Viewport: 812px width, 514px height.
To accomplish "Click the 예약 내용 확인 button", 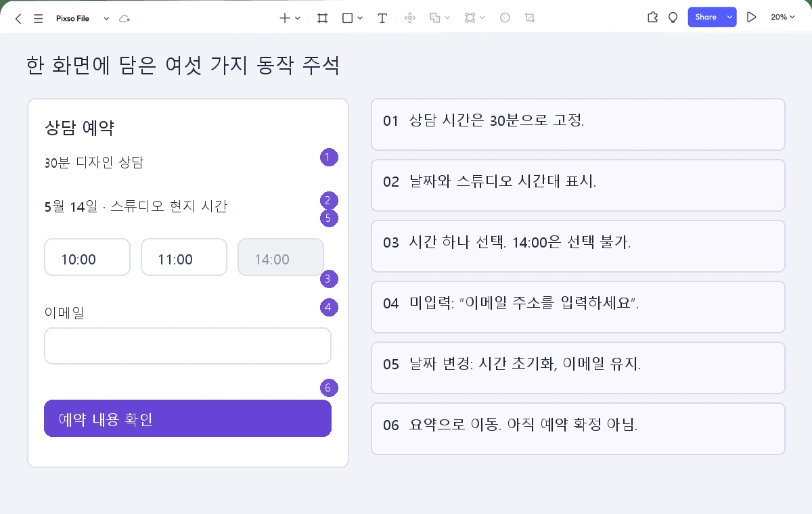I will click(x=187, y=418).
